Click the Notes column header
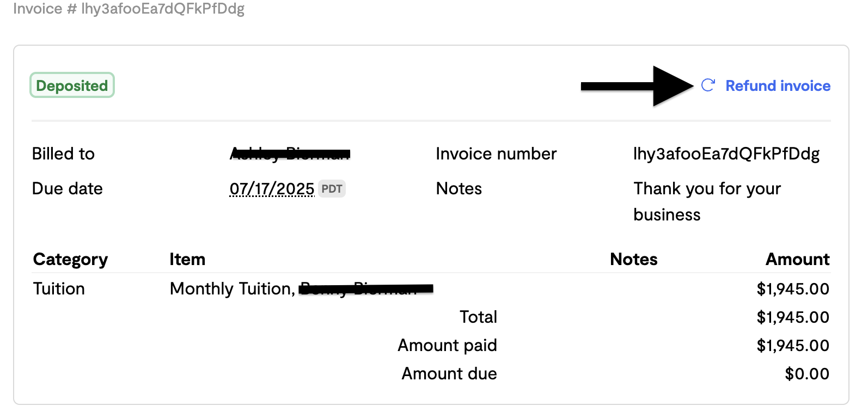 point(633,259)
